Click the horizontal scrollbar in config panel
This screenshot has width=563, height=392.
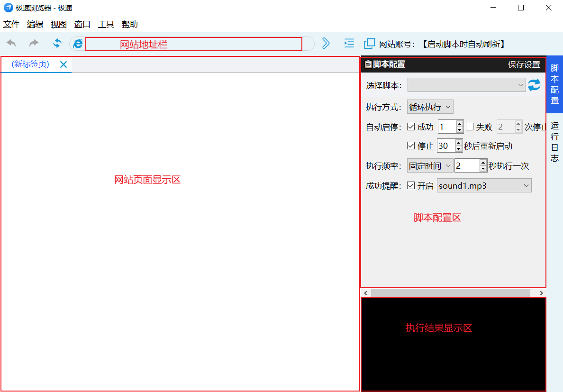click(x=450, y=293)
